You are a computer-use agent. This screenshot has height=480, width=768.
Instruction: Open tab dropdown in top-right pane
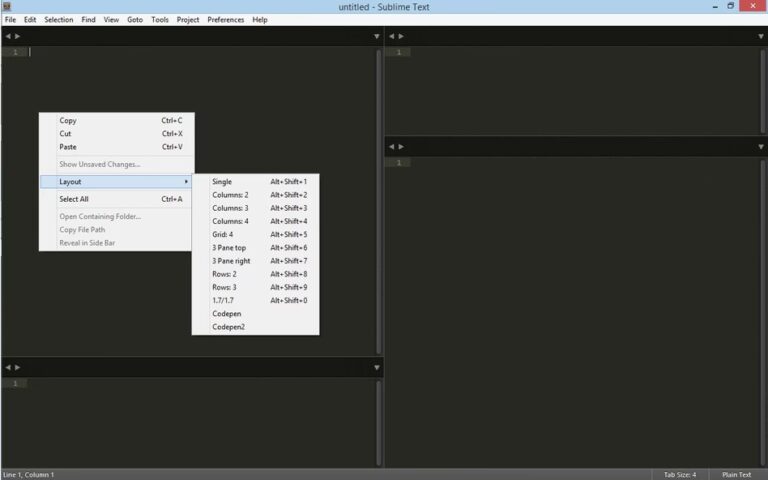(x=761, y=37)
